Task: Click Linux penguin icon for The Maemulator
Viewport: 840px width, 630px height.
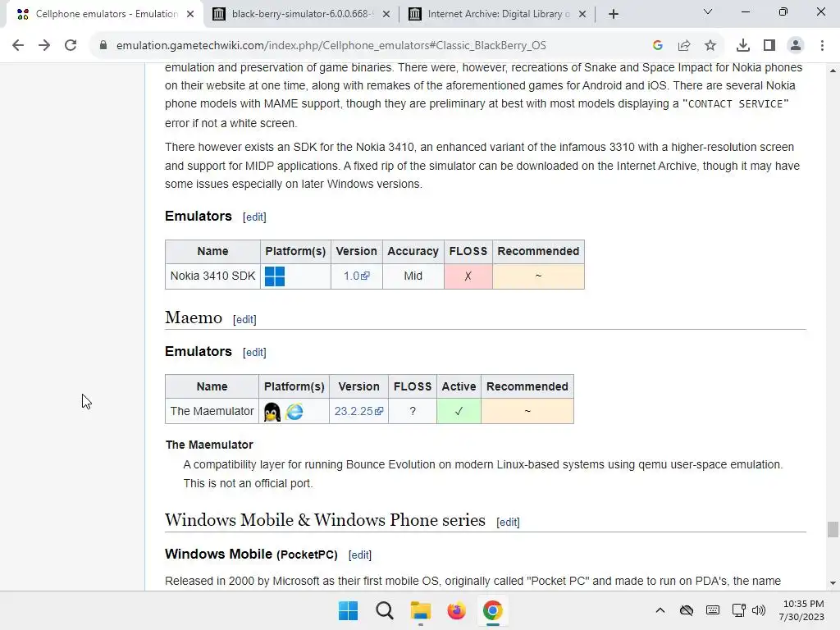Action: 272,412
